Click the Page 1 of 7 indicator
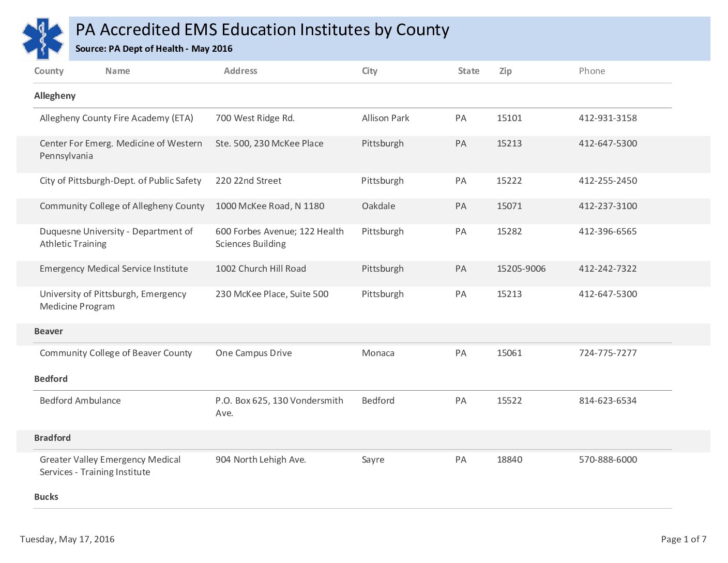This screenshot has height=563, width=728. [683, 539]
